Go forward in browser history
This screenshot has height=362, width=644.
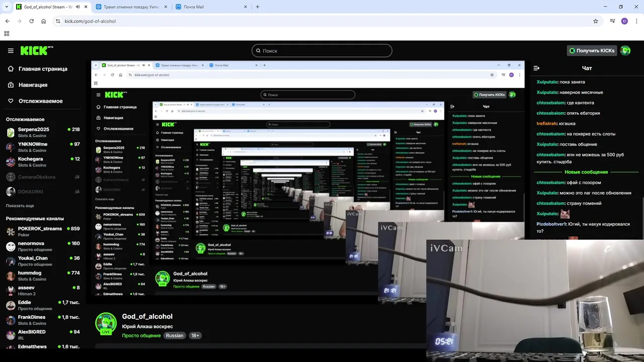click(x=19, y=21)
